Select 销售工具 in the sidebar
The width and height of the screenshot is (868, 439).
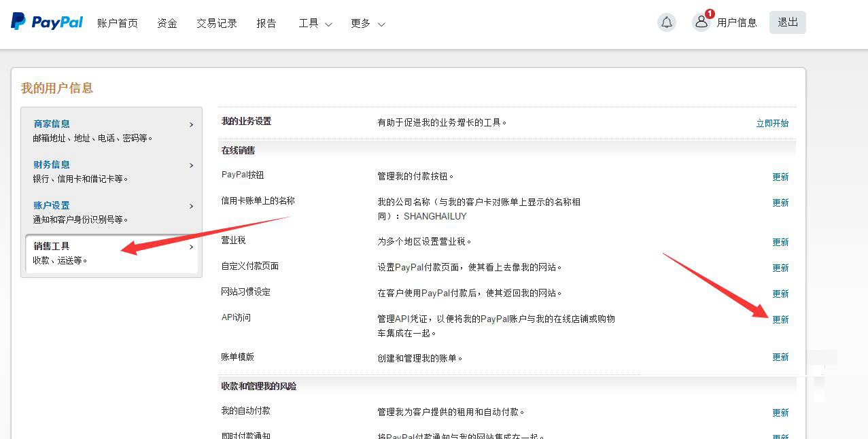tap(52, 246)
